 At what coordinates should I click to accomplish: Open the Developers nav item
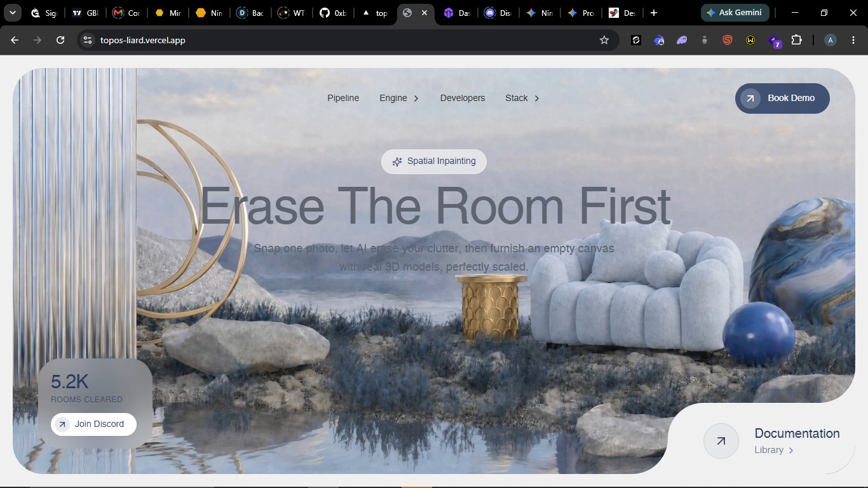point(463,98)
